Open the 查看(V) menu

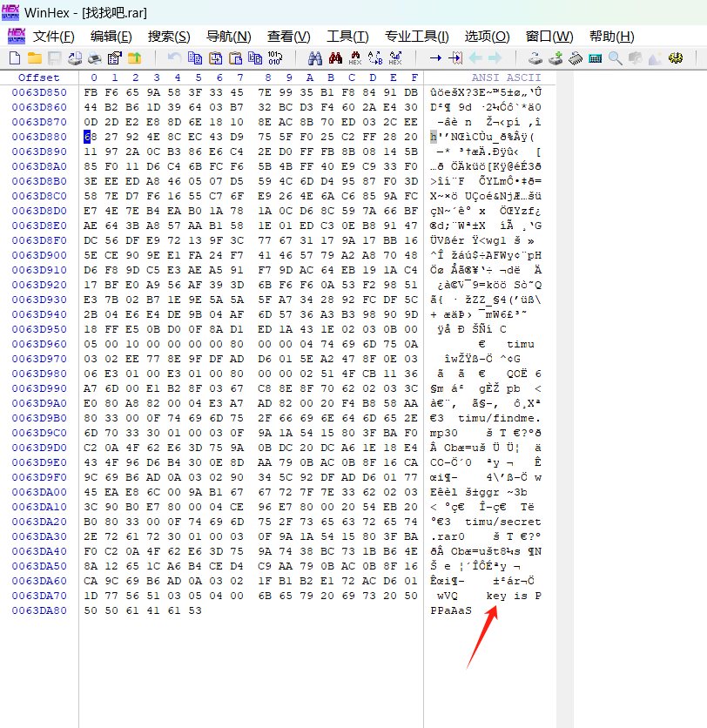pyautogui.click(x=289, y=37)
